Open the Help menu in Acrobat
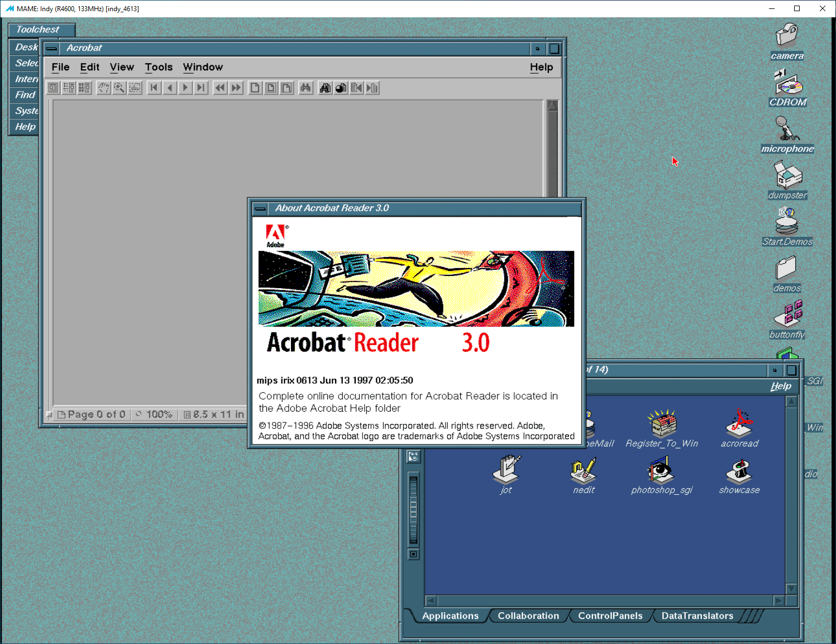This screenshot has width=836, height=644. pyautogui.click(x=541, y=67)
